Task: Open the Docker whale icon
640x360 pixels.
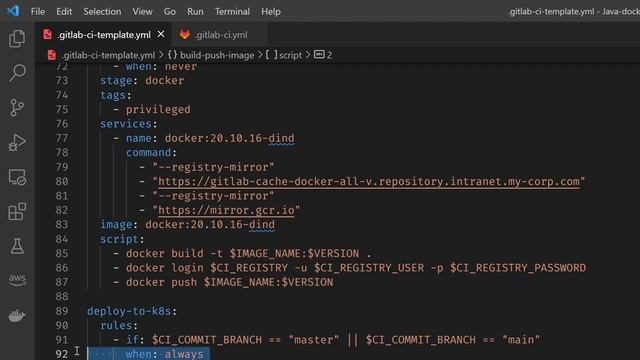Action: click(17, 315)
